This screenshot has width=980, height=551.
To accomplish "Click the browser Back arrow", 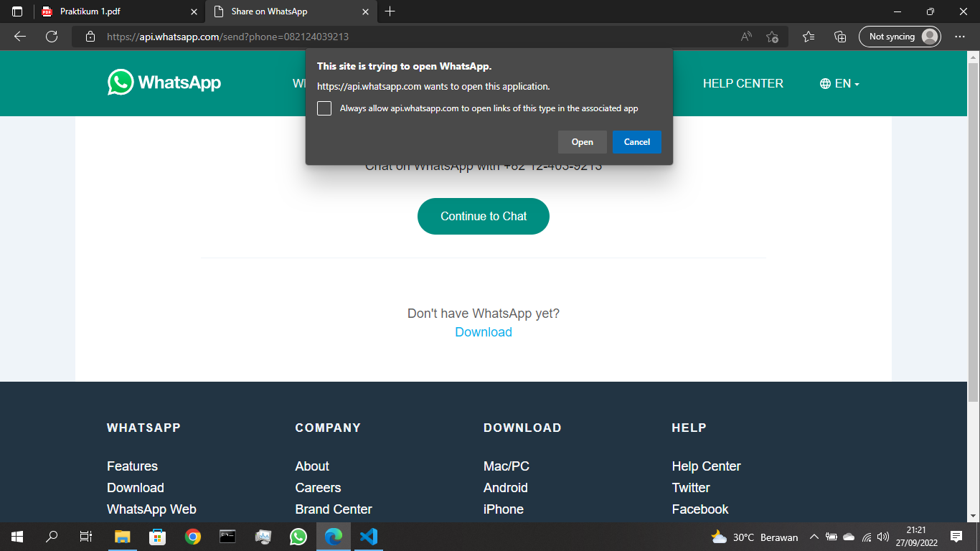I will tap(19, 37).
